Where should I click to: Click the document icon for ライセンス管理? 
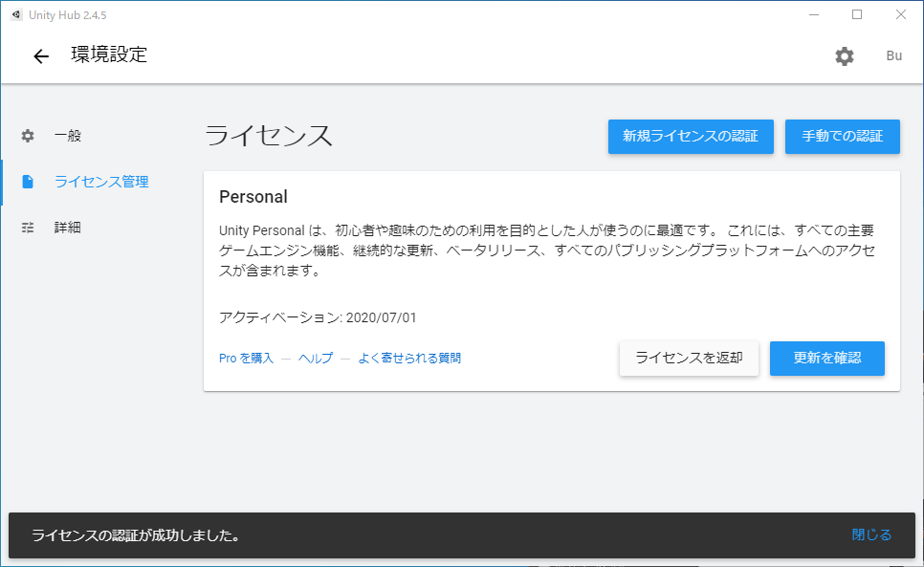28,182
